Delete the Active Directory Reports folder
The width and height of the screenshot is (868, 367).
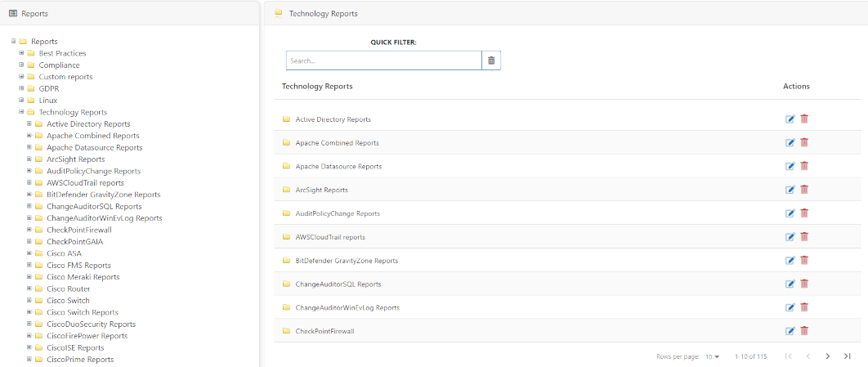coord(804,119)
